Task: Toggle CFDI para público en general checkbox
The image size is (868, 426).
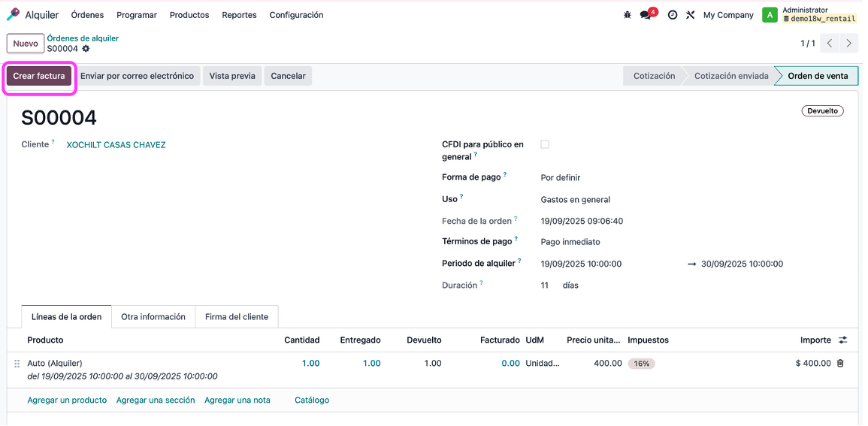Action: [x=545, y=144]
